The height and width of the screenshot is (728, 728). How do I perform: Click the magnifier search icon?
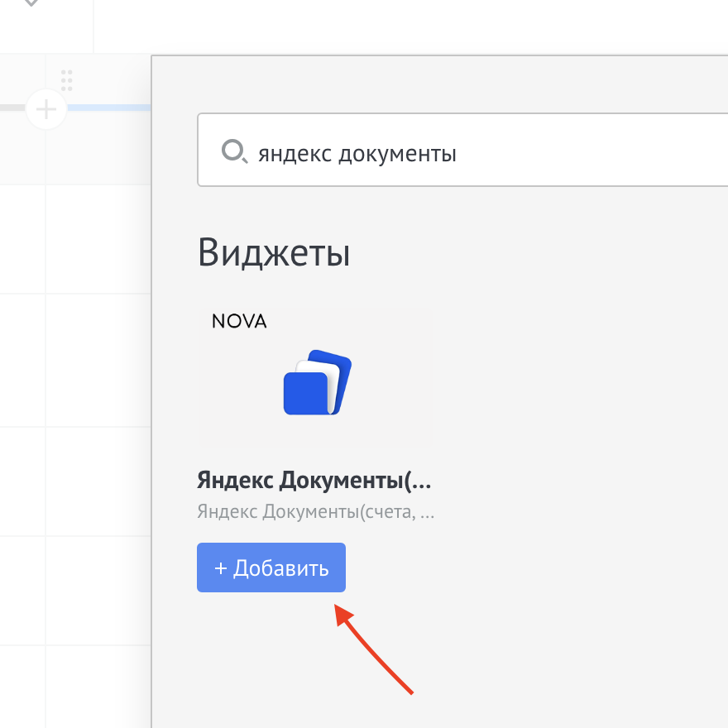click(x=234, y=151)
